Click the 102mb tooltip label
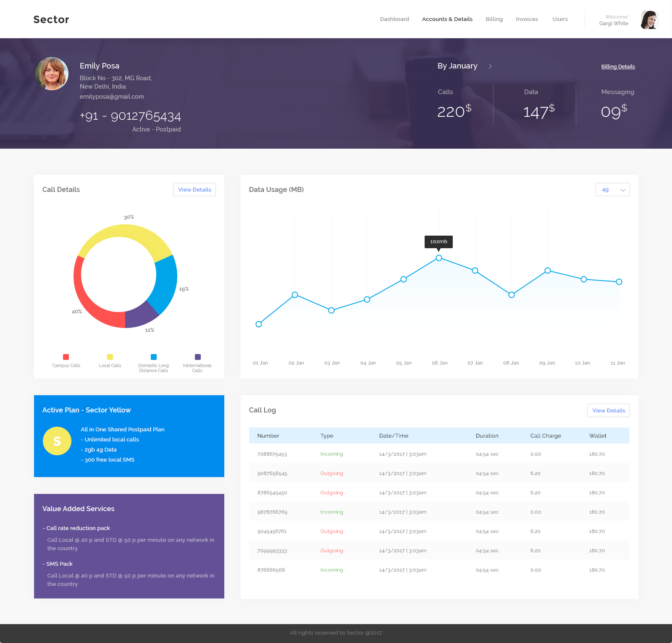 (438, 241)
